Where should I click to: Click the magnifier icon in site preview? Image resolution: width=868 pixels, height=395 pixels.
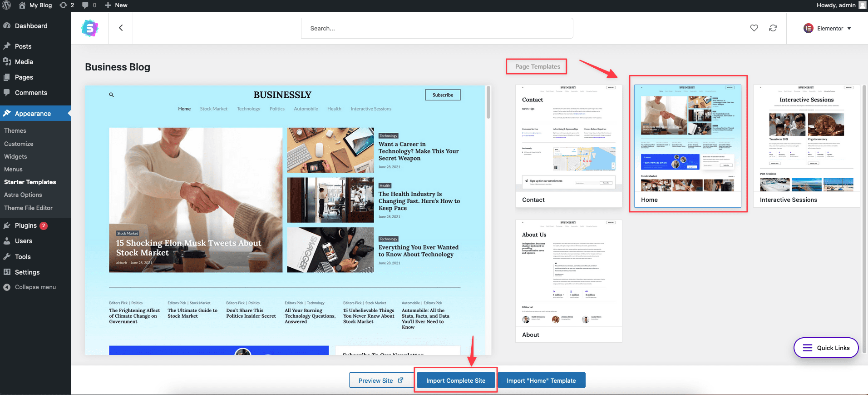tap(111, 95)
